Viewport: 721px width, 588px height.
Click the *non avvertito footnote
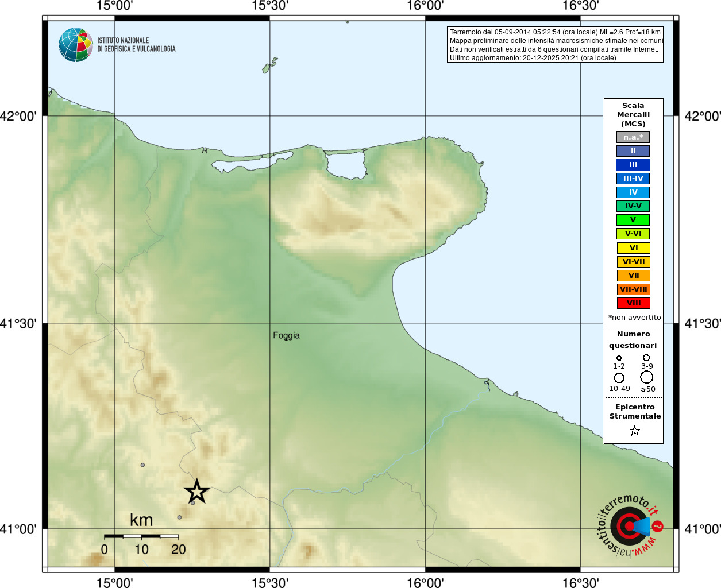[x=634, y=318]
